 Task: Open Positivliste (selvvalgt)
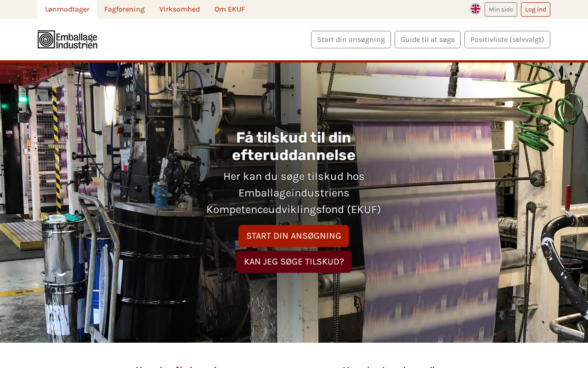click(507, 40)
